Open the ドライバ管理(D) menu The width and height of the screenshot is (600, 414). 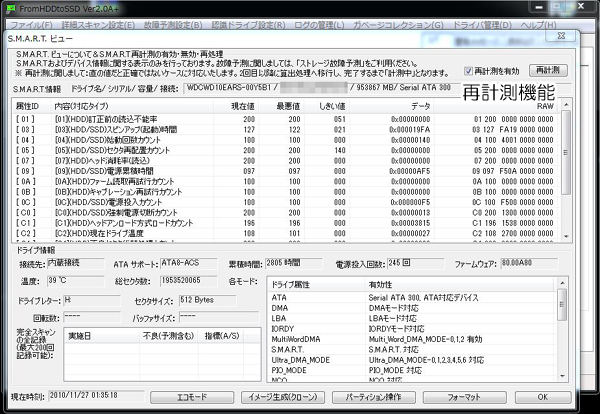(482, 25)
